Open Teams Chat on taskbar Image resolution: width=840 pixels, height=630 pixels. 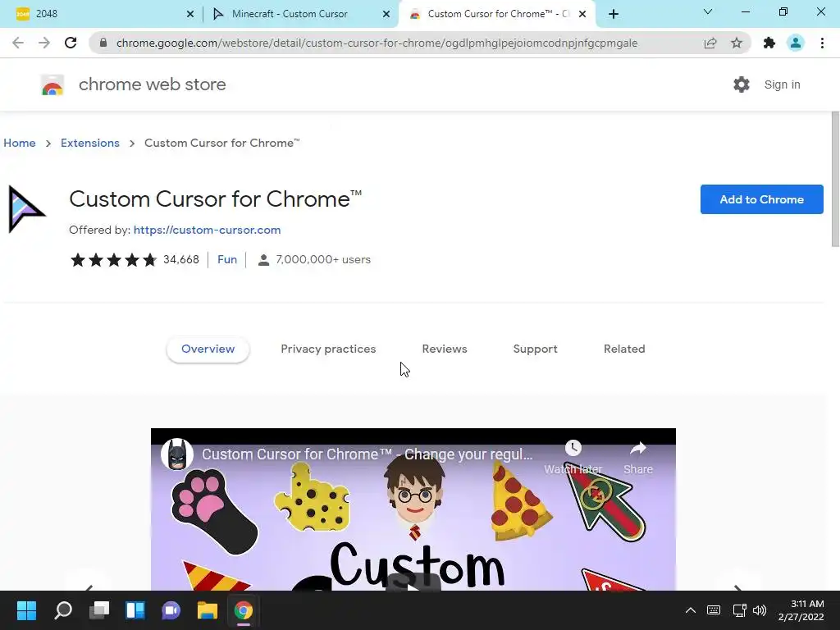171,610
